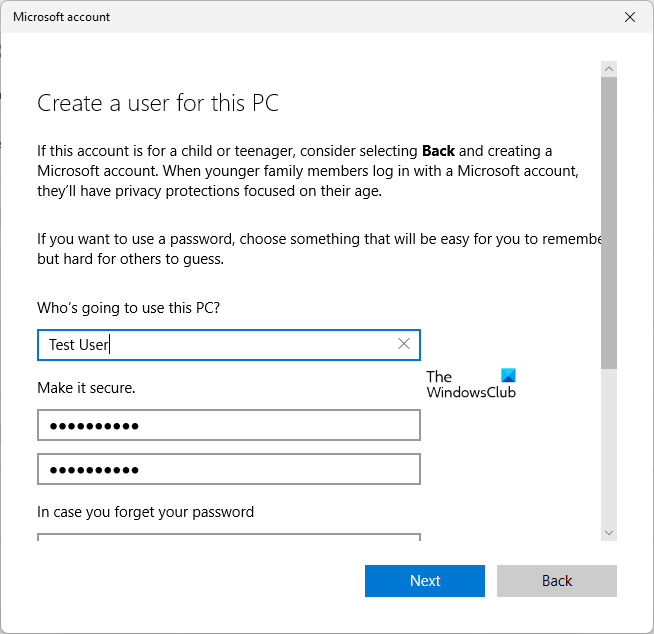Click the vertical scrollbar thumb
The height and width of the screenshot is (634, 654).
coord(609,220)
